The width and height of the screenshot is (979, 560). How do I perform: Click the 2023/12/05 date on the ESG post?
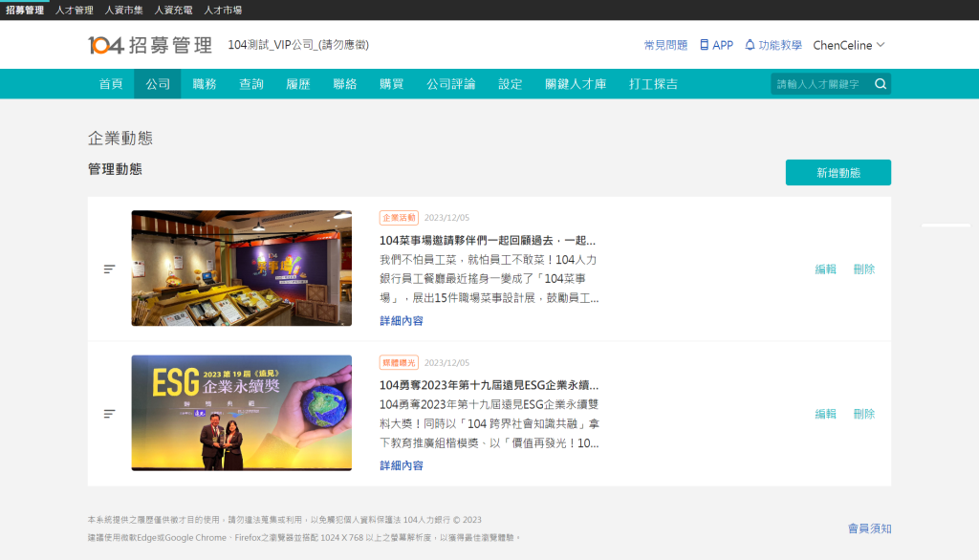coord(447,363)
